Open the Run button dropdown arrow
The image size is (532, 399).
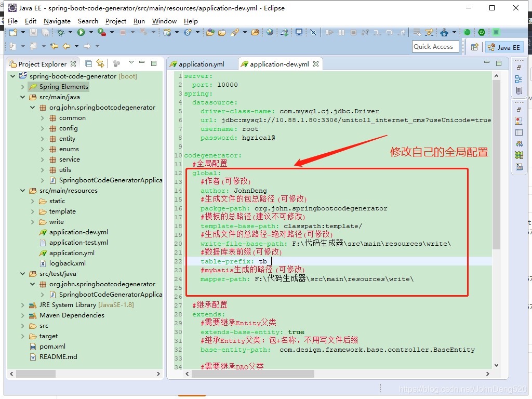(91, 33)
